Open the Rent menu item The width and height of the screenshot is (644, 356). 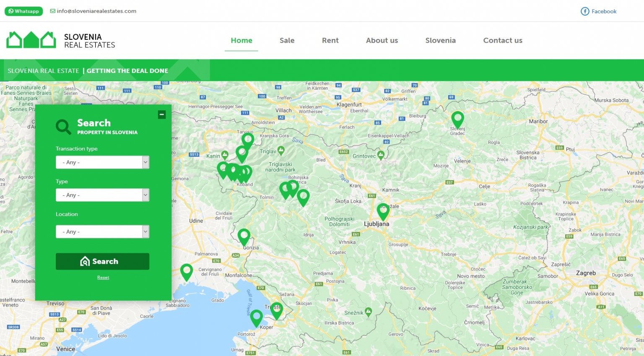(330, 40)
